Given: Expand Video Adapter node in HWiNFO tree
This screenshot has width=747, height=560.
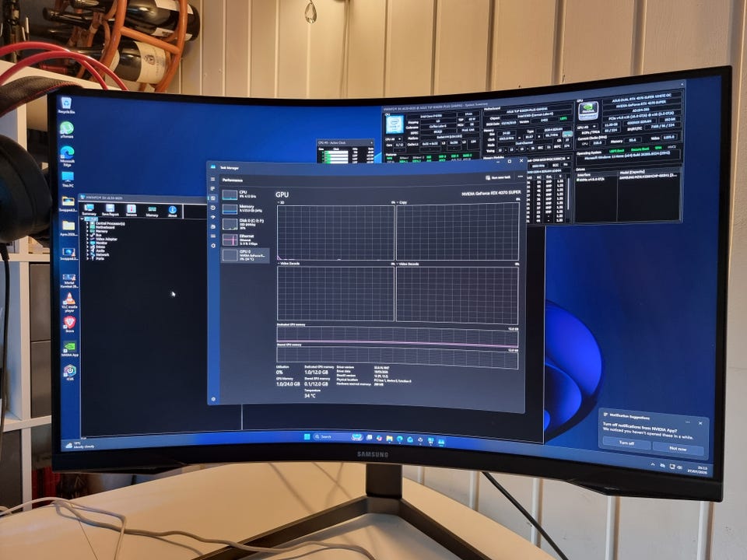Looking at the screenshot, I should (x=87, y=239).
